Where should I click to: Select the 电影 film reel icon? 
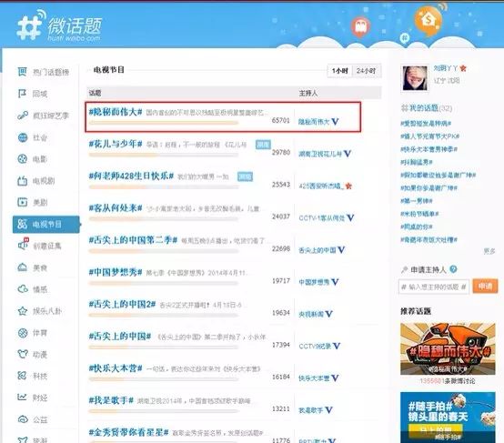[x=22, y=159]
